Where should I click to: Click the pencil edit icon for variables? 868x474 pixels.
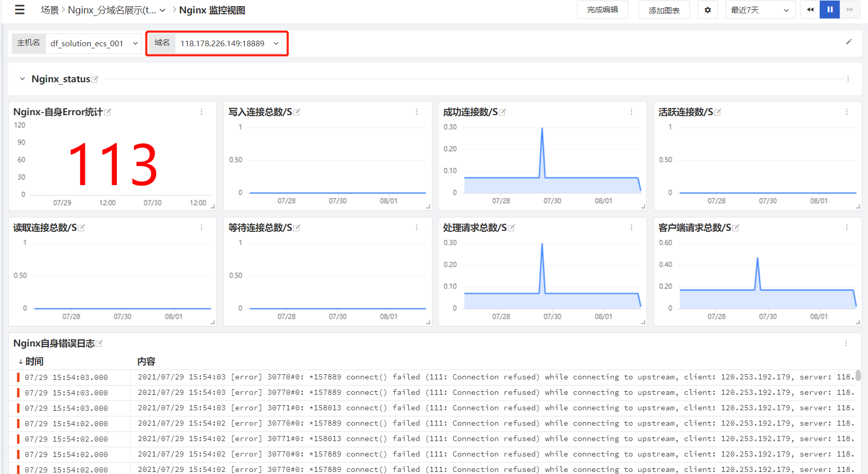[849, 42]
